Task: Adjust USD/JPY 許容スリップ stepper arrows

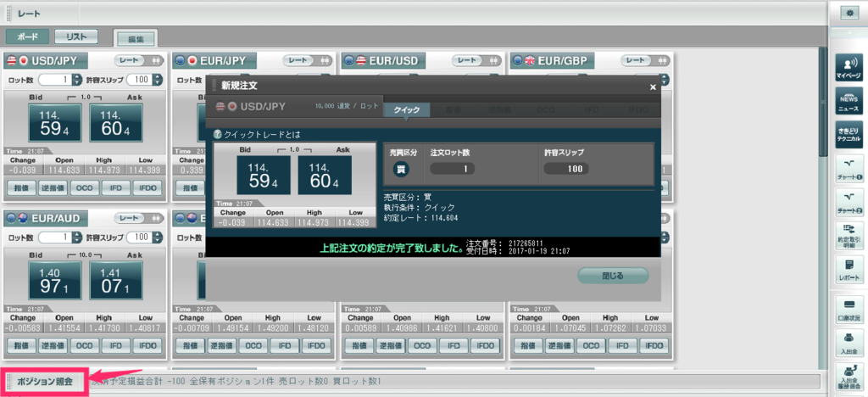Action: click(x=158, y=80)
